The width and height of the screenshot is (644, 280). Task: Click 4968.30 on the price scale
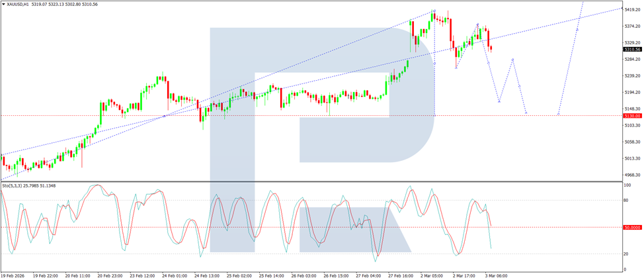click(x=633, y=175)
